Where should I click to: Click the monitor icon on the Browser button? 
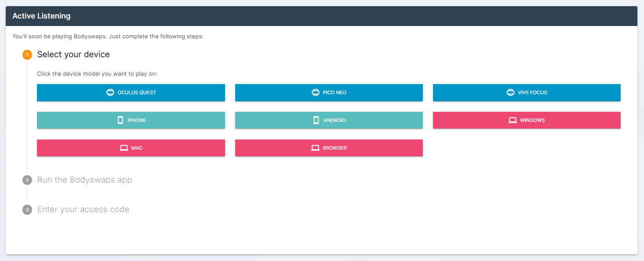coord(315,148)
